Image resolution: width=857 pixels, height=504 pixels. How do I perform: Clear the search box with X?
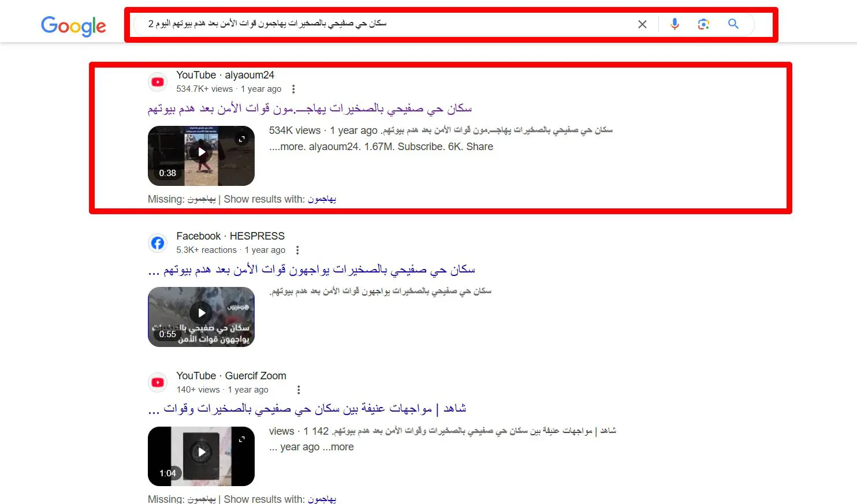tap(642, 24)
